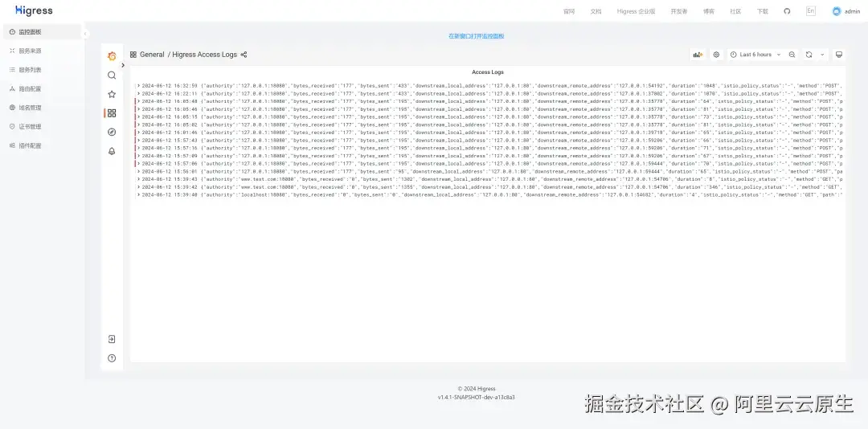Viewport: 868px width, 429px height.
Task: Click log text at 2024-06-12 15:39:40
Action: 492,194
